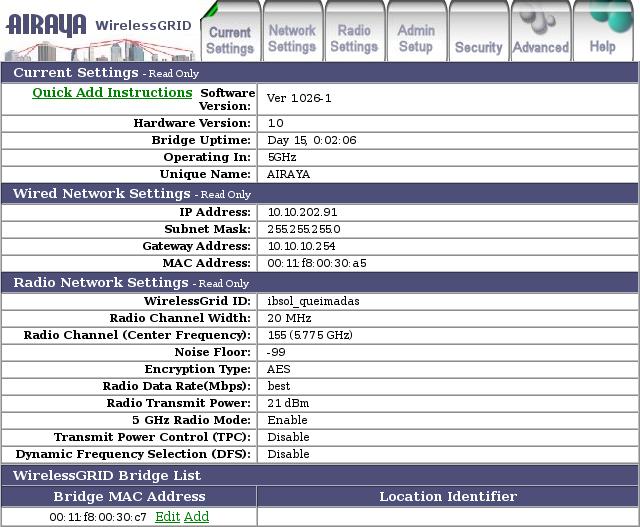The image size is (640, 527).
Task: Click the DFS value Disable
Action: (289, 454)
